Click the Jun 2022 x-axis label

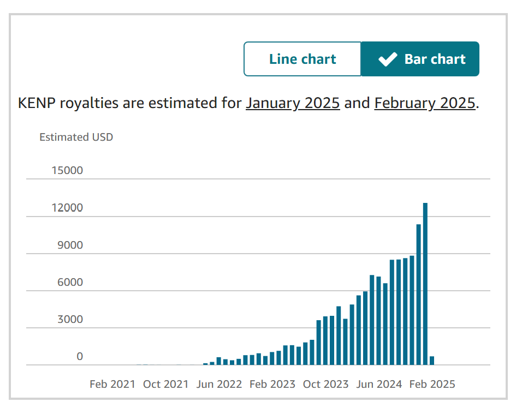219,384
